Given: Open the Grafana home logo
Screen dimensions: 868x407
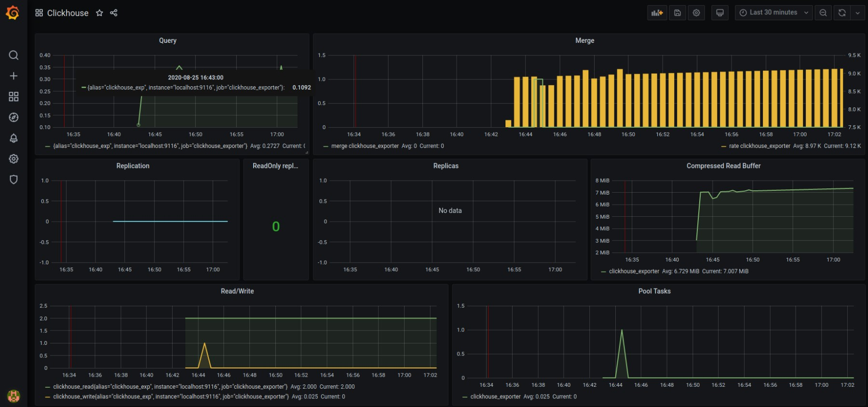Looking at the screenshot, I should [x=13, y=13].
